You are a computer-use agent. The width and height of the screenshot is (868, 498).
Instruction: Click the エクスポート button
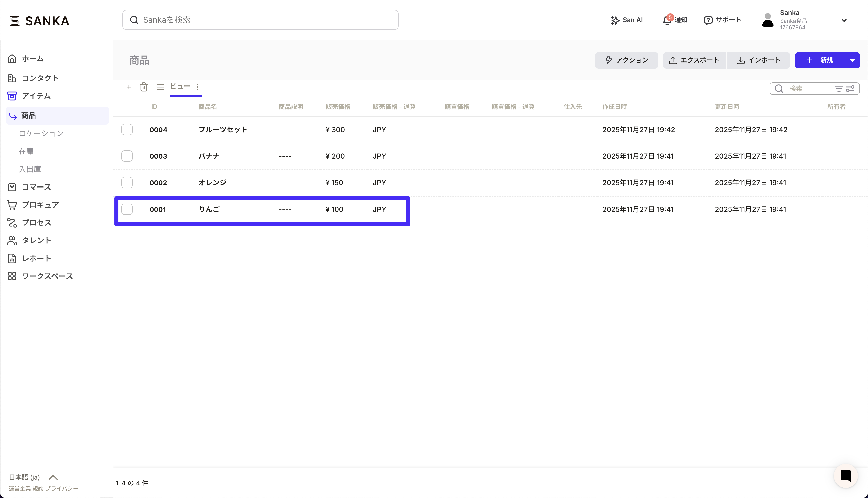[694, 60]
